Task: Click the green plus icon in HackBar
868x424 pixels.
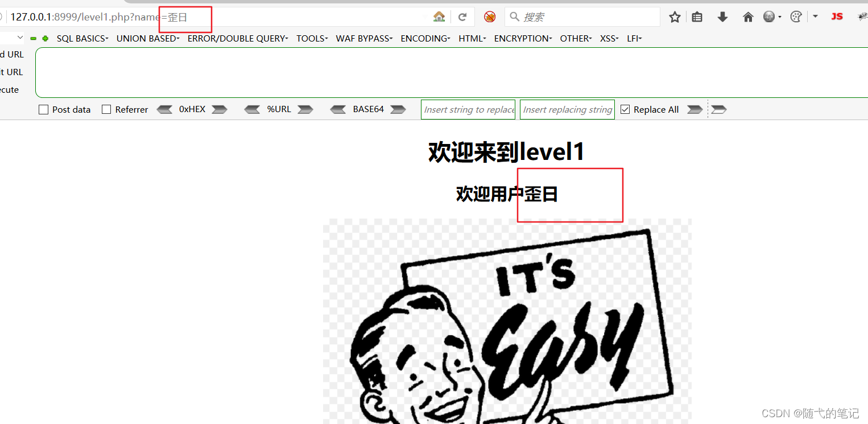Action: (x=45, y=38)
